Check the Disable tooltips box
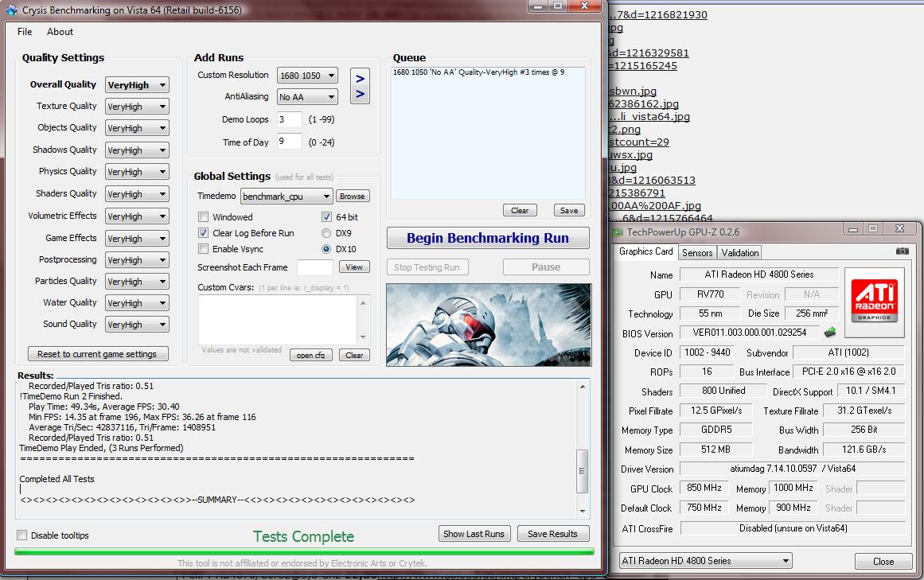The image size is (924, 580). tap(21, 535)
